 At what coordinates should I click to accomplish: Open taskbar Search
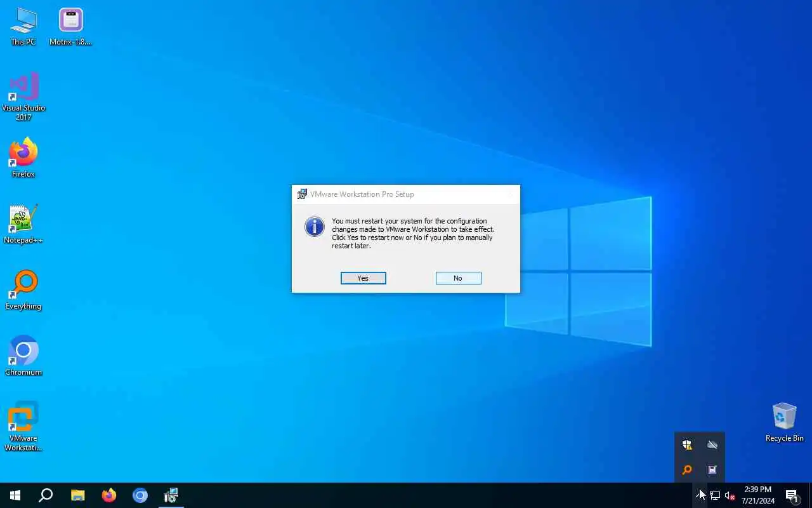[46, 495]
